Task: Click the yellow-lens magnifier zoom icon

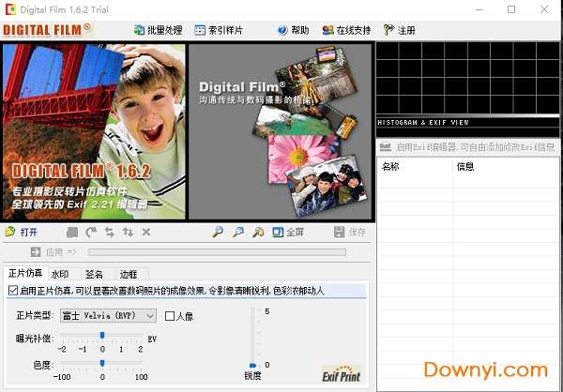Action: pyautogui.click(x=258, y=233)
